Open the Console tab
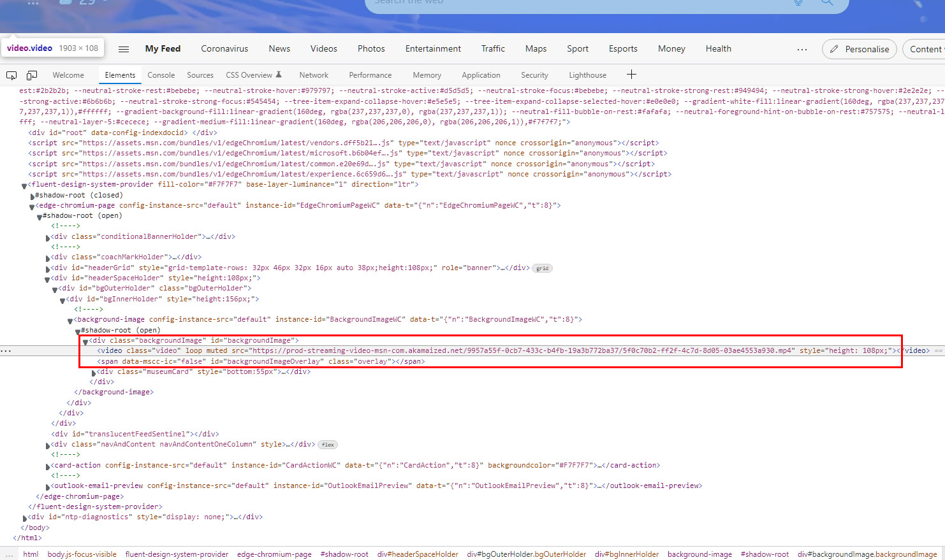 pos(161,75)
